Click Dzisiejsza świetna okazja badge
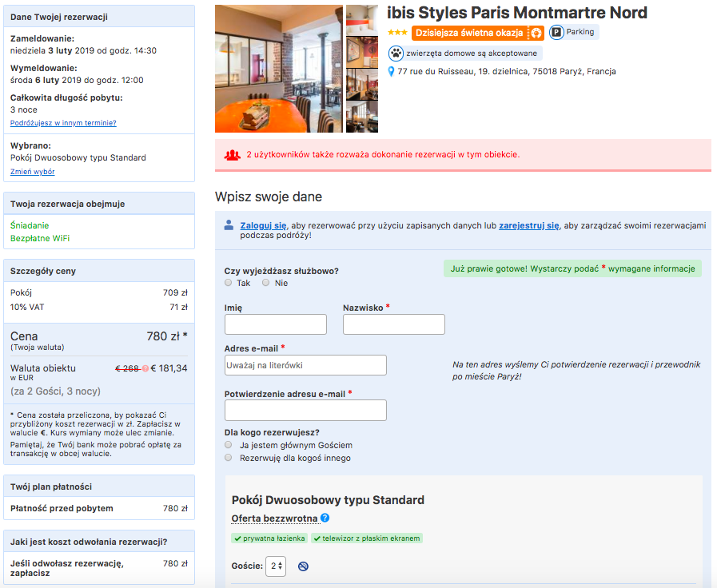The image size is (717, 588). tap(478, 33)
